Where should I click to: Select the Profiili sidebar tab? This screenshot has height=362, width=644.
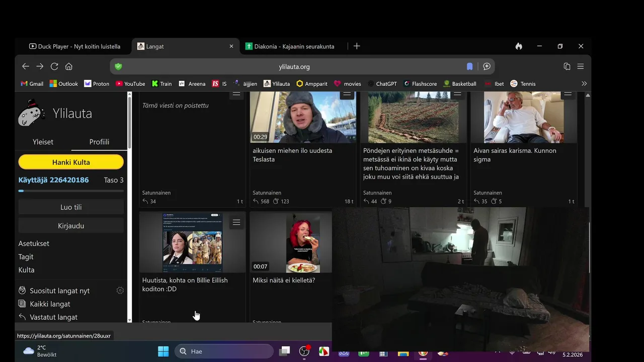[x=99, y=142]
